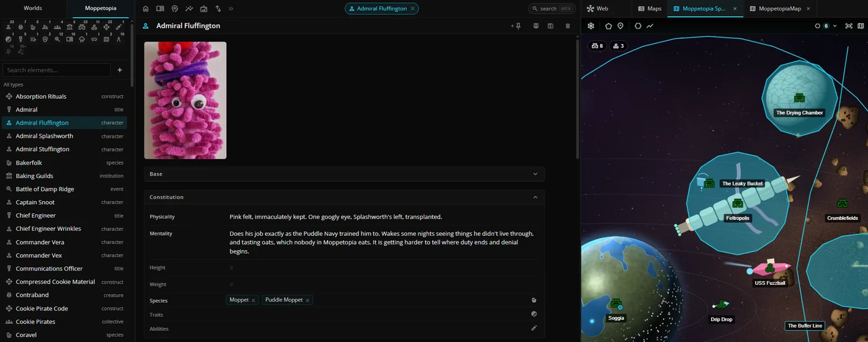The image size is (868, 342).
Task: Click the Species row action icon
Action: 534,300
